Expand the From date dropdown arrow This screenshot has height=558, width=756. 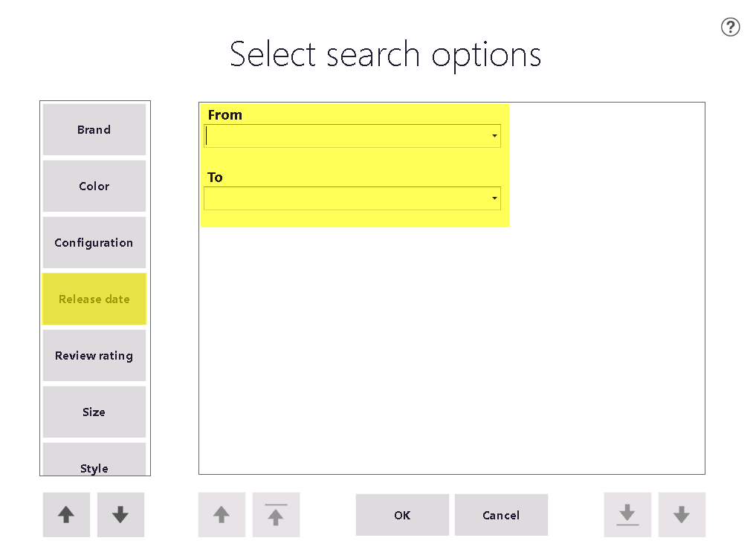(x=494, y=136)
